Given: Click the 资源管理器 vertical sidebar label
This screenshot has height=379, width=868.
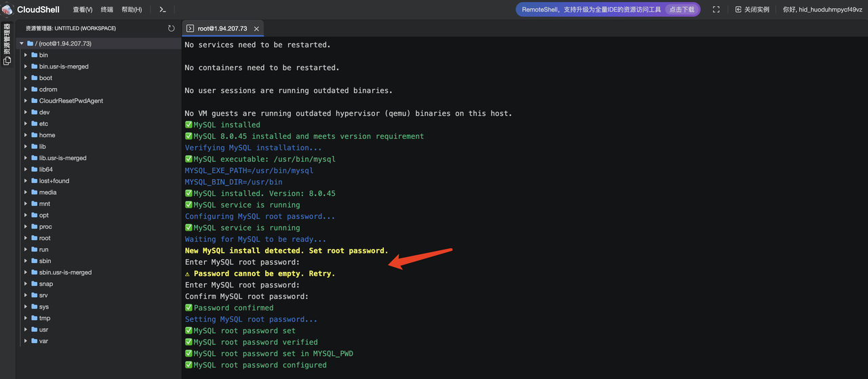Looking at the screenshot, I should coord(7,39).
